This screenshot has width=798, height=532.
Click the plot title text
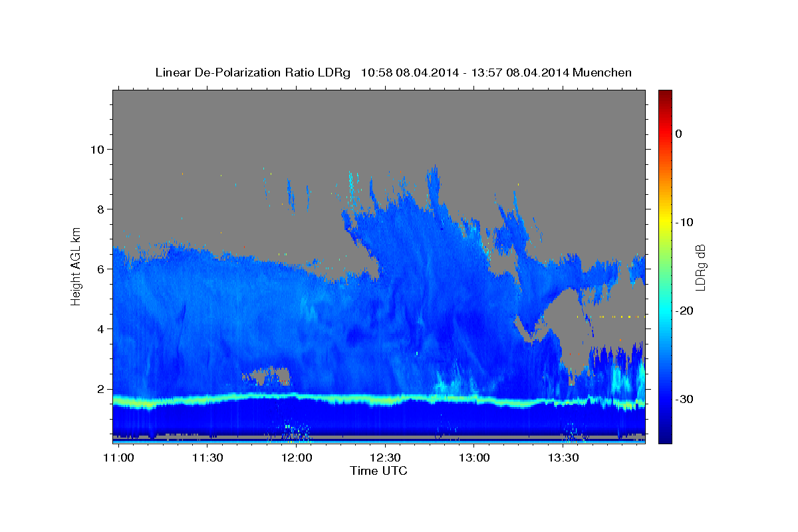coord(393,72)
